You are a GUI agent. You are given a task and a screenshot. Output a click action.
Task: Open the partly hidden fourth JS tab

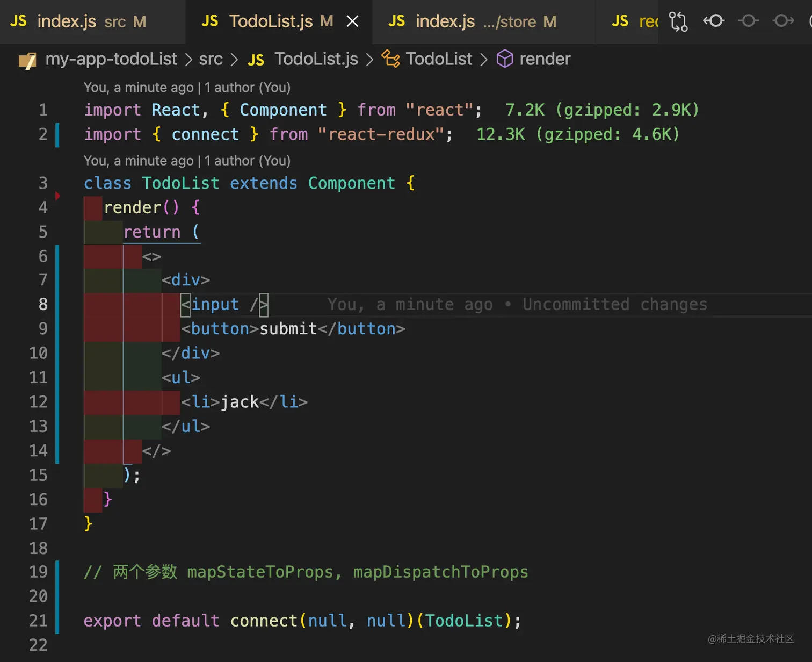click(x=627, y=21)
